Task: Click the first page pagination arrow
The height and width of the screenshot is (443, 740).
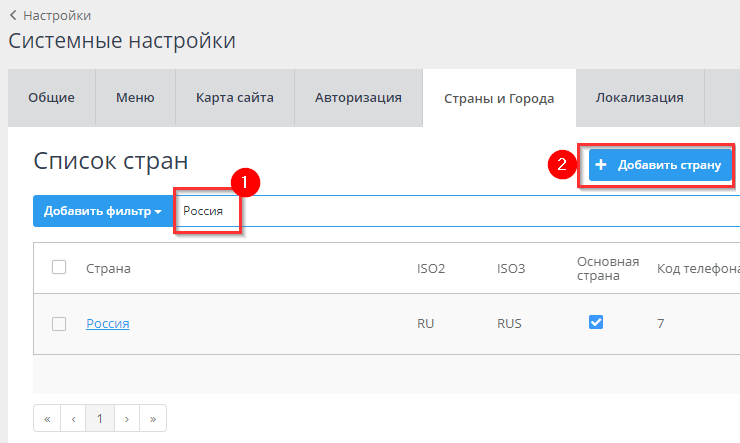Action: [x=47, y=418]
